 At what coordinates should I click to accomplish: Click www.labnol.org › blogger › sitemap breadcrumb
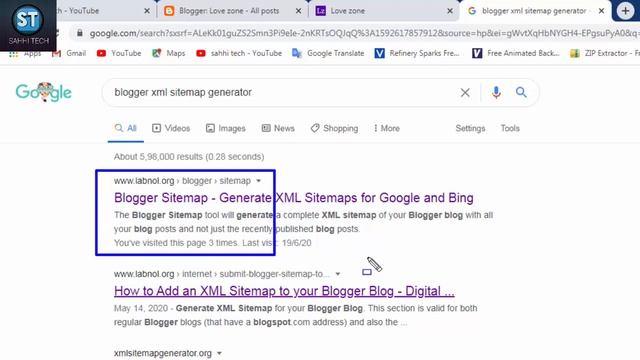point(182,181)
